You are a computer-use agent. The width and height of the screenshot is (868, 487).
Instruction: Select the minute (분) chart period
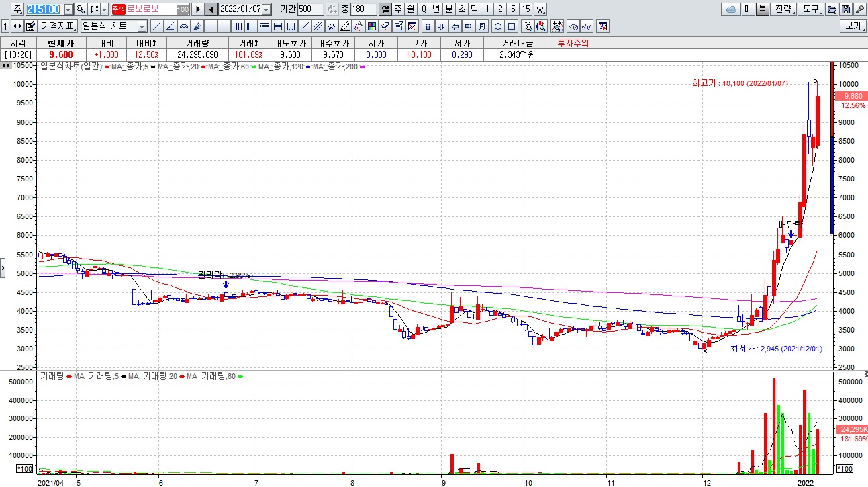(449, 9)
